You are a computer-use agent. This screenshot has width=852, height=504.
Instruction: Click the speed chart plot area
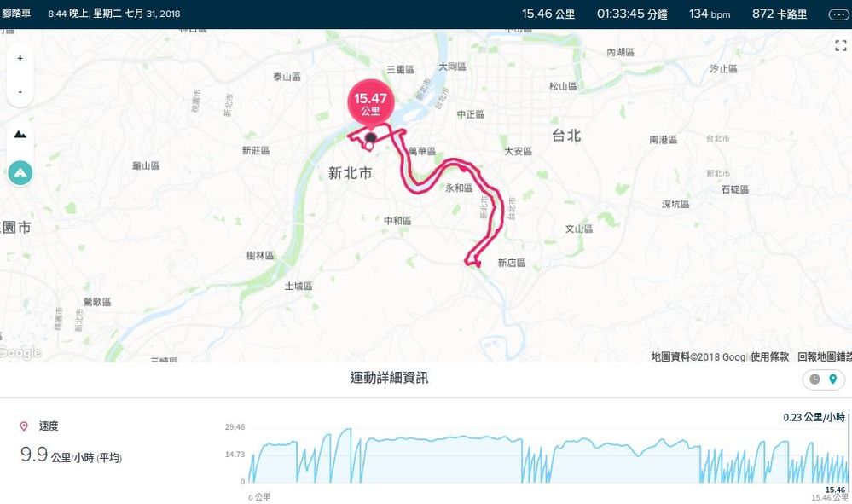tap(548, 455)
